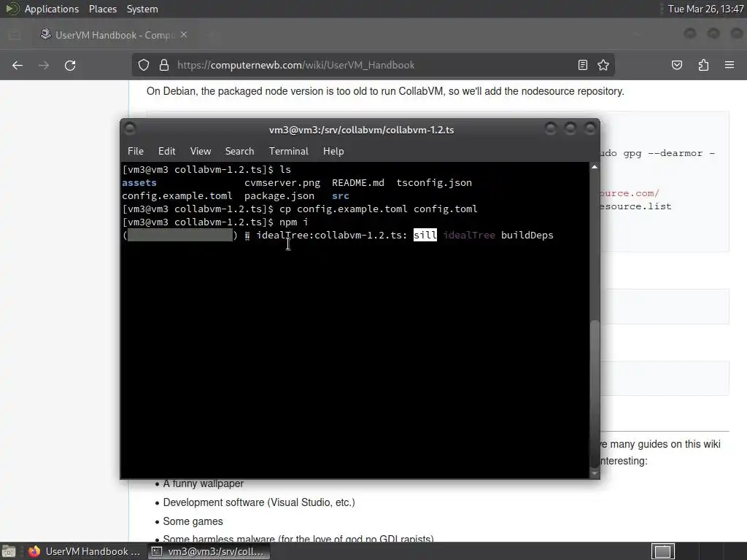The height and width of the screenshot is (560, 747).
Task: Click the clock showing Tue Mar 26
Action: point(705,9)
